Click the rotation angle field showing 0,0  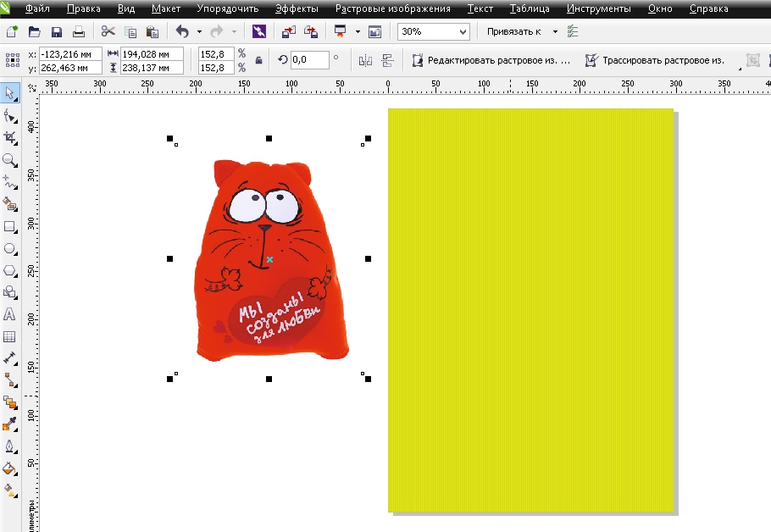point(309,59)
